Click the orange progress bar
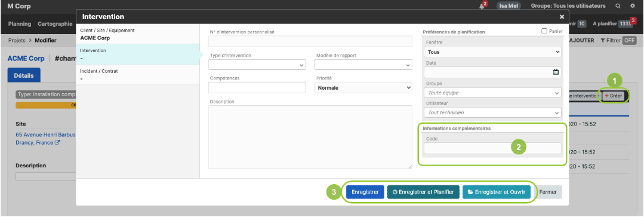The image size is (644, 217). click(x=46, y=105)
